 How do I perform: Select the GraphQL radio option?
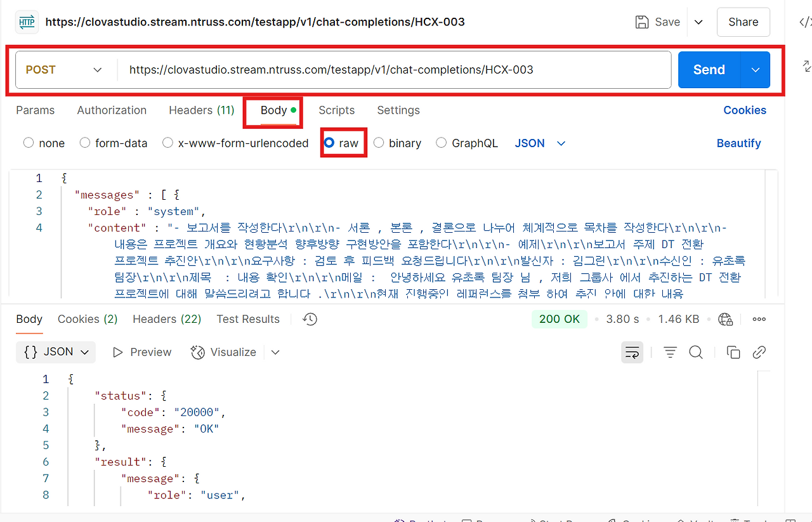tap(442, 143)
